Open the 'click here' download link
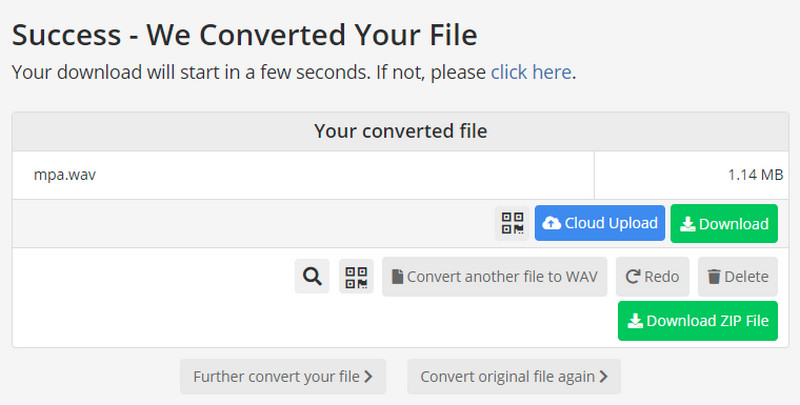This screenshot has height=405, width=800. (x=531, y=72)
